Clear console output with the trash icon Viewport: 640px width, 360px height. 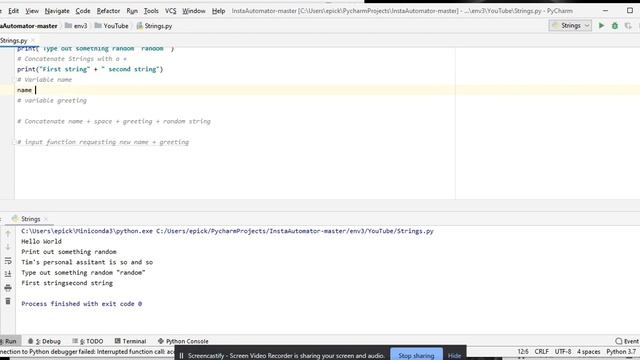(8, 301)
